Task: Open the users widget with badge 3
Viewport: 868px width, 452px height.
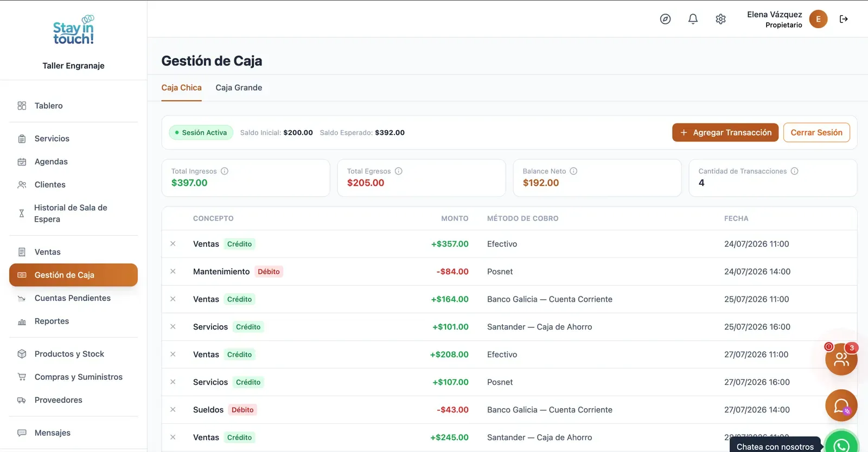Action: pyautogui.click(x=841, y=359)
